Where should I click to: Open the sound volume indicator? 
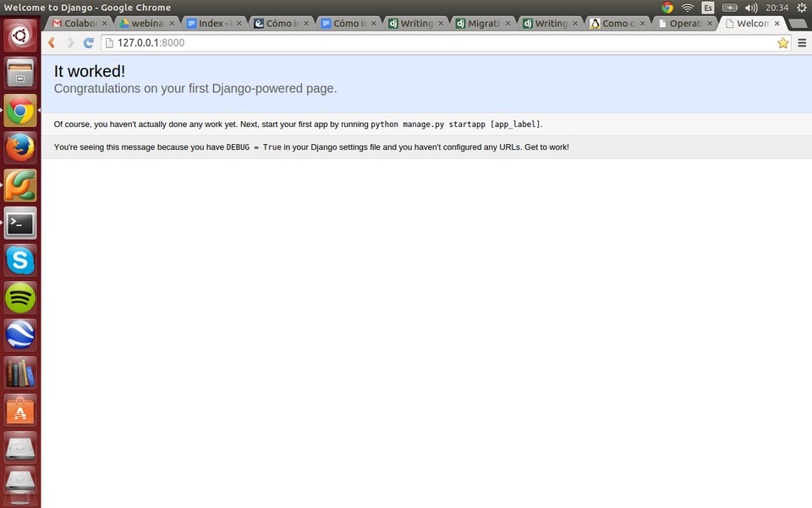751,8
